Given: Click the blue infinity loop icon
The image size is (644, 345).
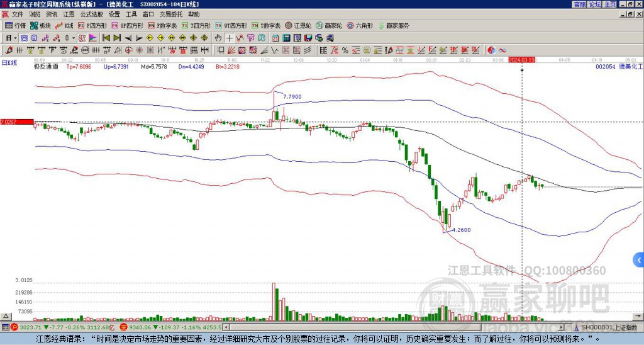Looking at the screenshot, I should (502, 50).
